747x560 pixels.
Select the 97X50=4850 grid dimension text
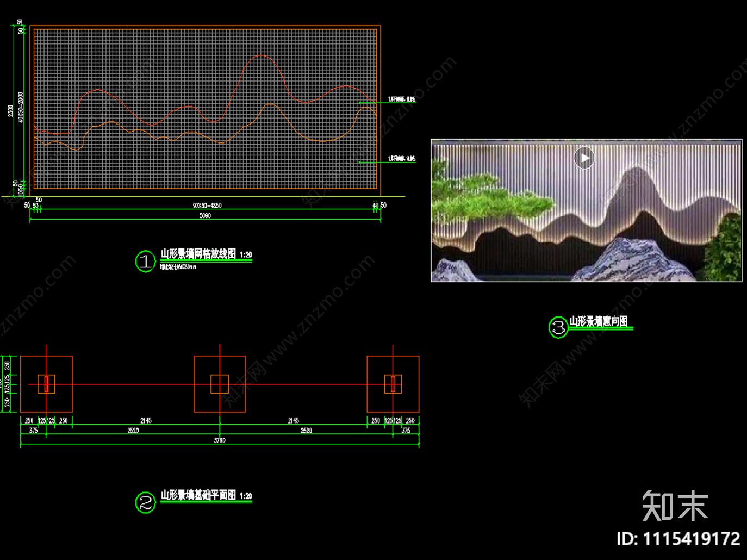(207, 206)
